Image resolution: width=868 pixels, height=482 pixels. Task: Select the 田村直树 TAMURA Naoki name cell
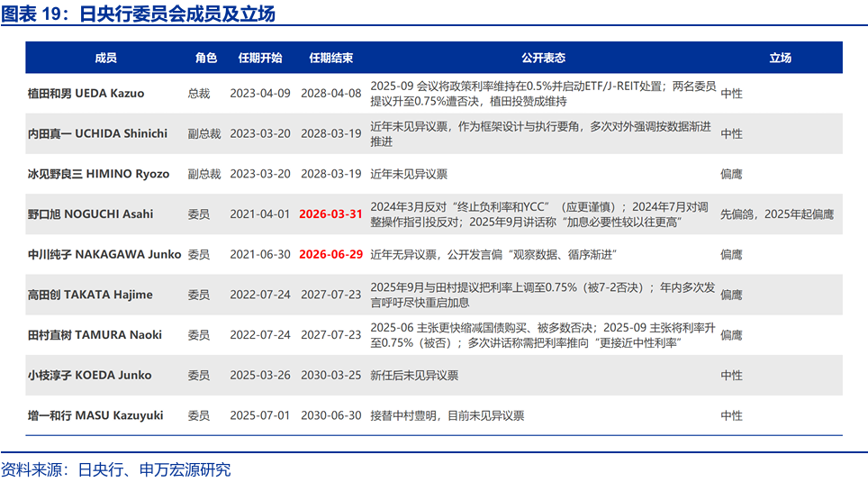click(95, 334)
